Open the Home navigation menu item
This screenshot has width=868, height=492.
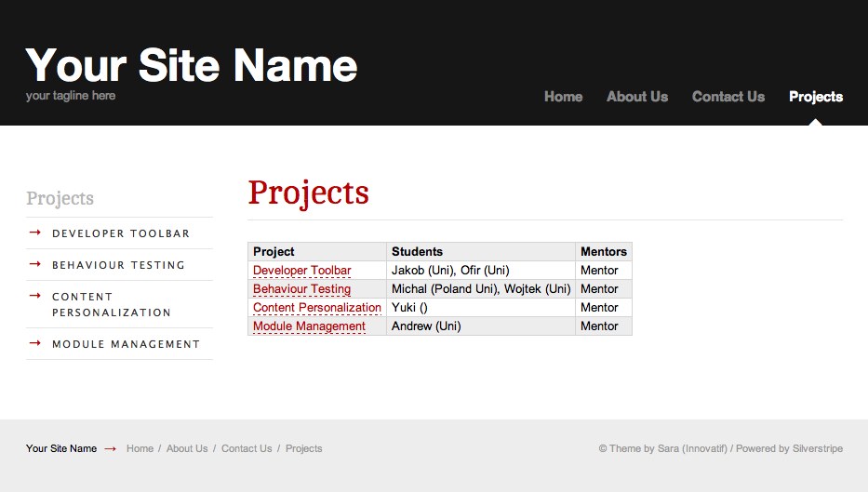(x=563, y=97)
